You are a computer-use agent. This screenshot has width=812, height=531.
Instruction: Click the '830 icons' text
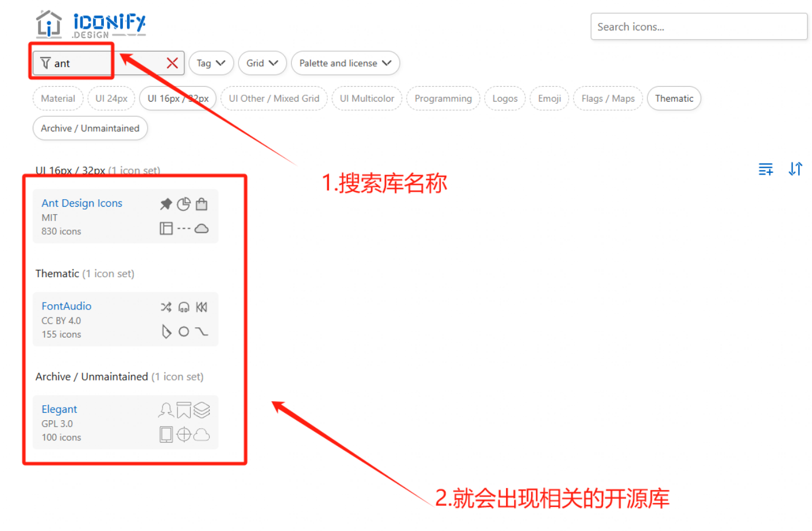61,231
